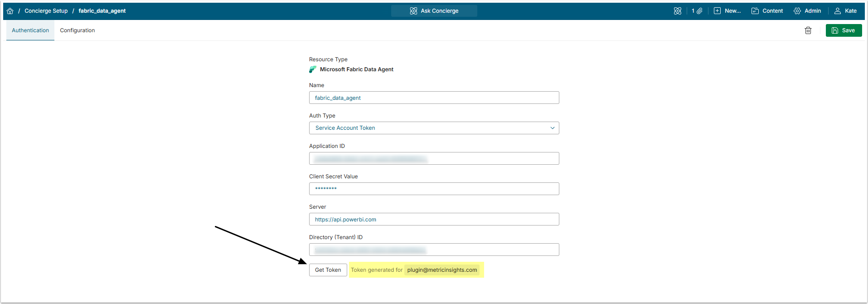The image size is (868, 304).
Task: Open the Content section
Action: (x=767, y=11)
